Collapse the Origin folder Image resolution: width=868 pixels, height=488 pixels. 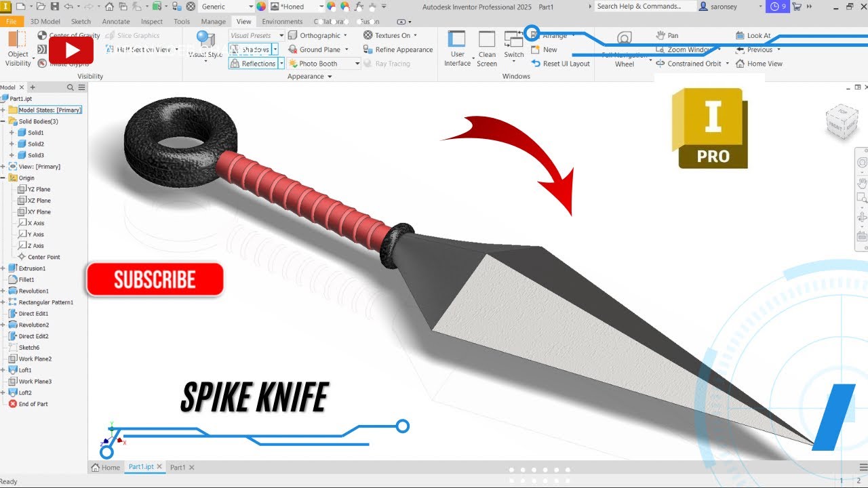click(3, 178)
